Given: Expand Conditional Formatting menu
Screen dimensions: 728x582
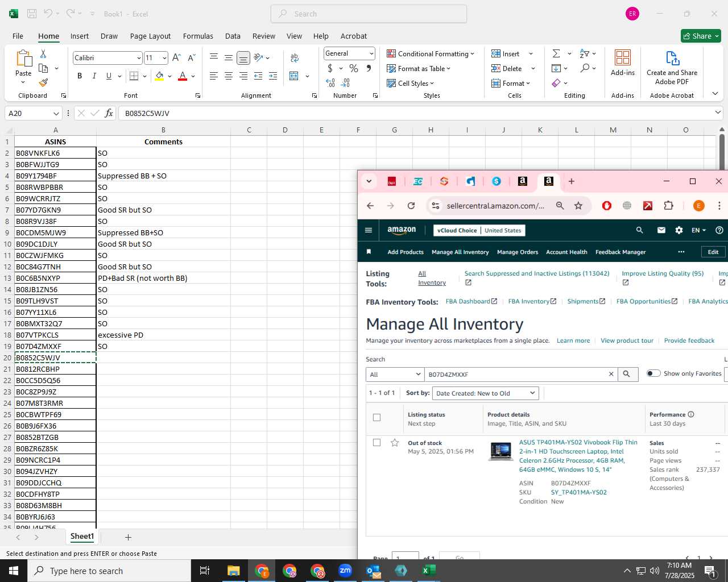Looking at the screenshot, I should [x=431, y=53].
